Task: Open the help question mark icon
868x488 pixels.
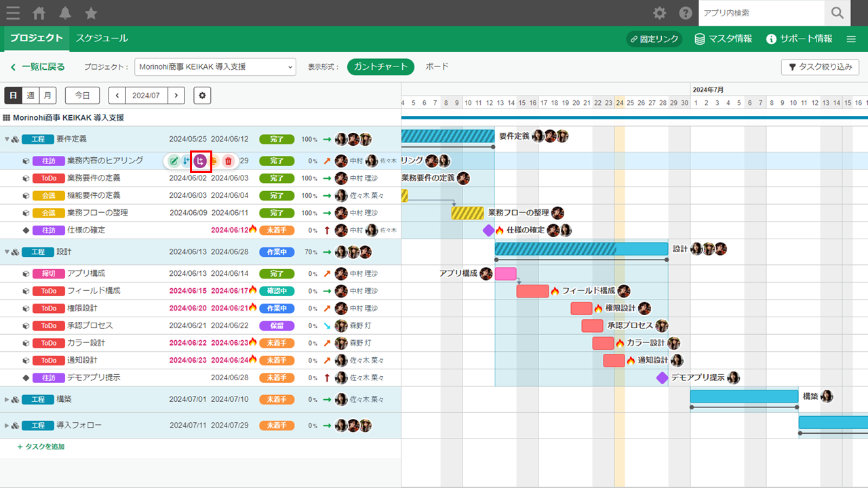Action: (x=686, y=13)
